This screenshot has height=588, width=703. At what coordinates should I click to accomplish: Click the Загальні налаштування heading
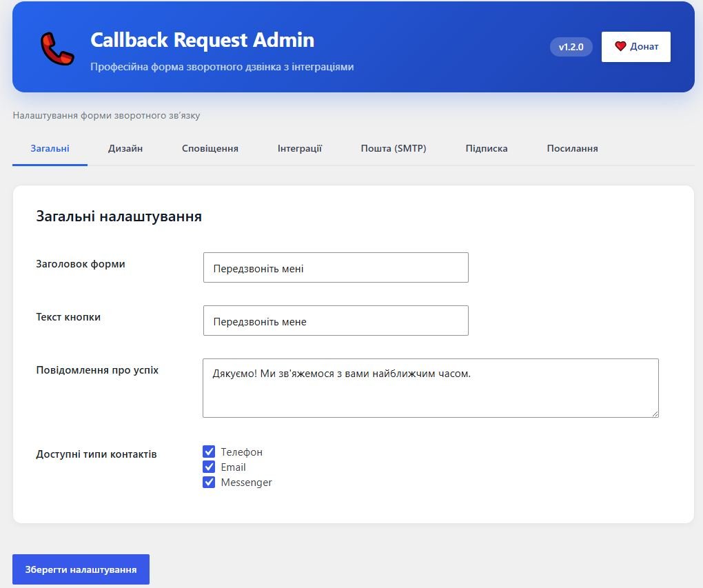tap(119, 216)
